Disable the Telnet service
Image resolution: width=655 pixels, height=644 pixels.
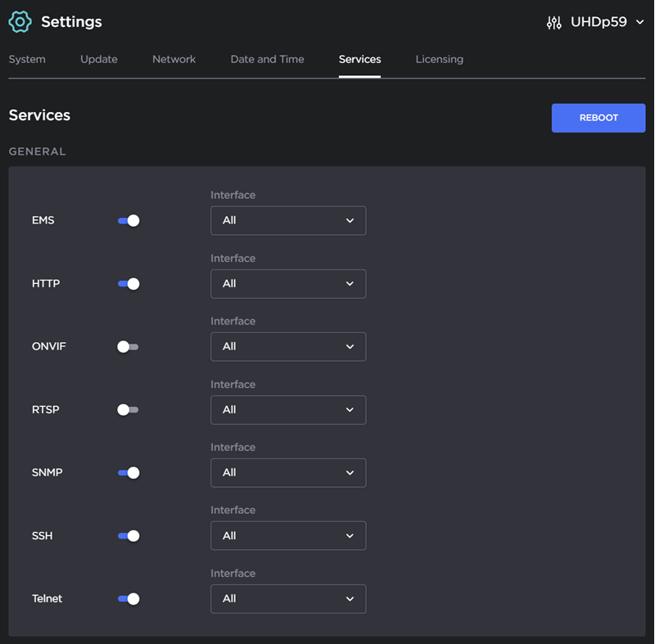128,598
